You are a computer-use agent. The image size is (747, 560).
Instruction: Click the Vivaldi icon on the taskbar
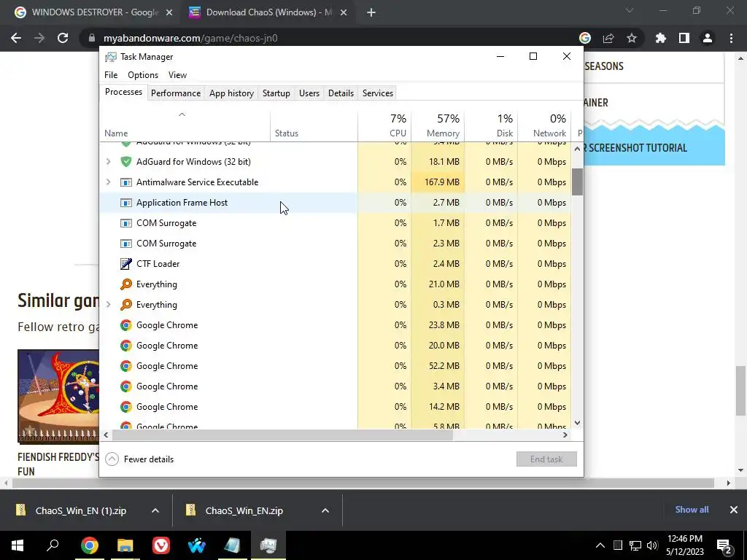click(x=161, y=545)
